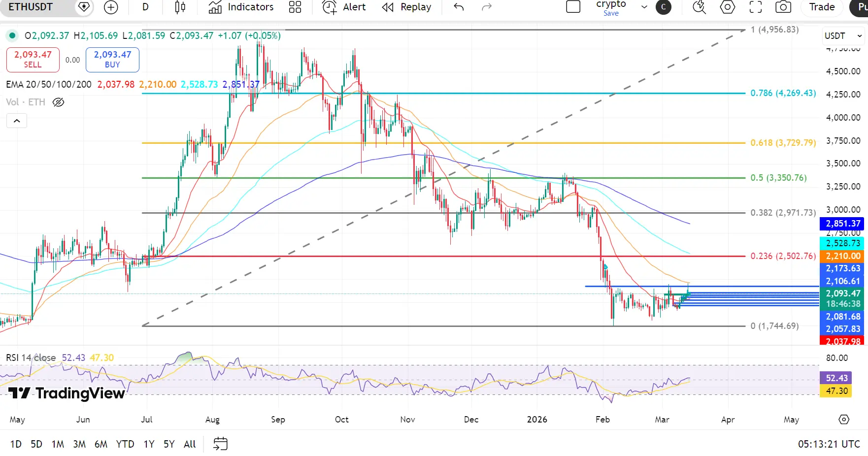This screenshot has height=456, width=868.
Task: Toggle the ETHUSDT diamond symbol badge
Action: 84,7
